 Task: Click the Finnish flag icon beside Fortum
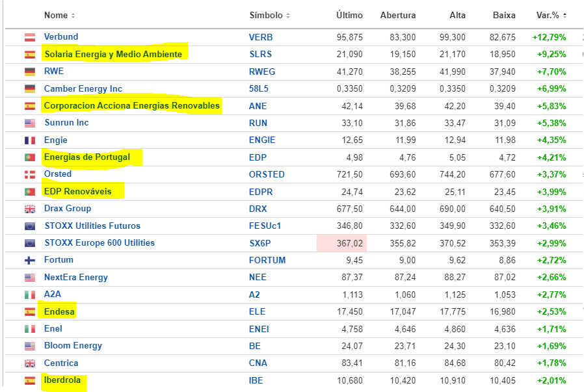coord(30,260)
